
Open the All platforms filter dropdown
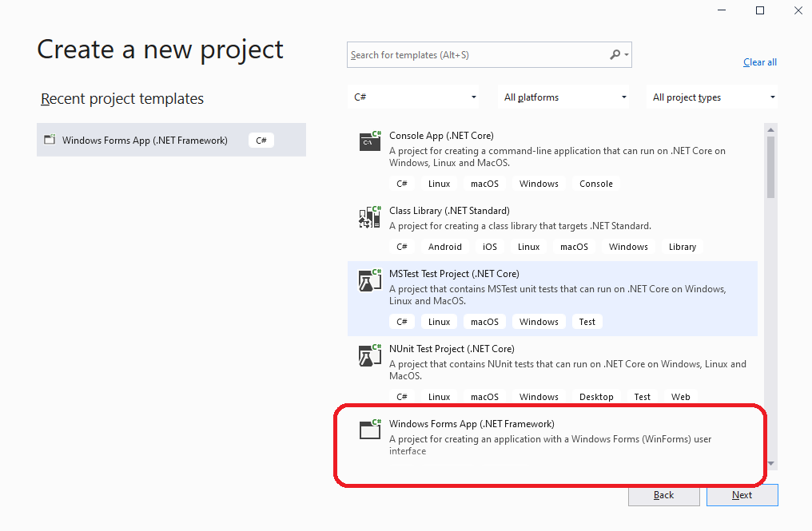pyautogui.click(x=563, y=97)
